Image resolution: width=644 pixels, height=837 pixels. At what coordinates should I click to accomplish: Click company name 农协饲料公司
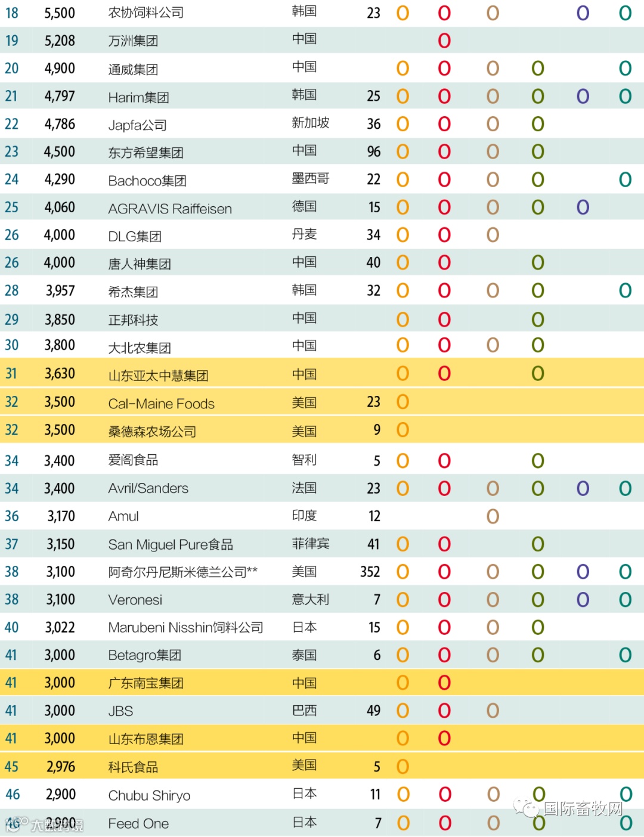[x=146, y=13]
